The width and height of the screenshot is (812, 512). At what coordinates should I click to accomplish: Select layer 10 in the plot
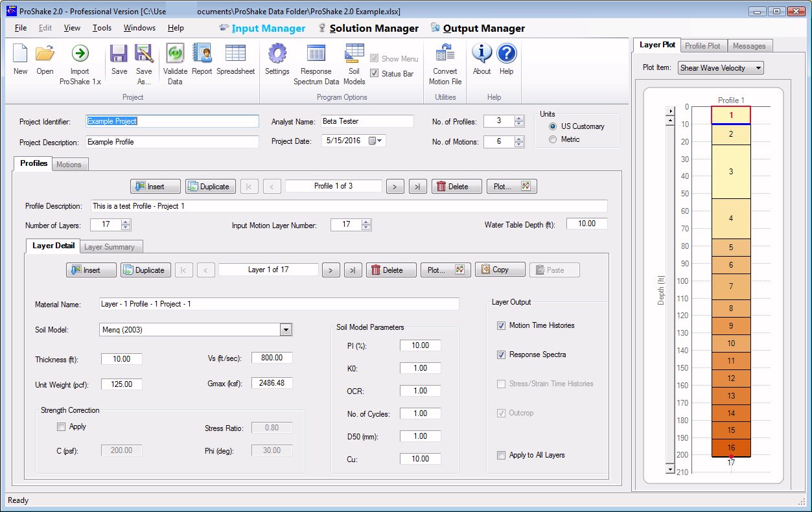(x=731, y=343)
